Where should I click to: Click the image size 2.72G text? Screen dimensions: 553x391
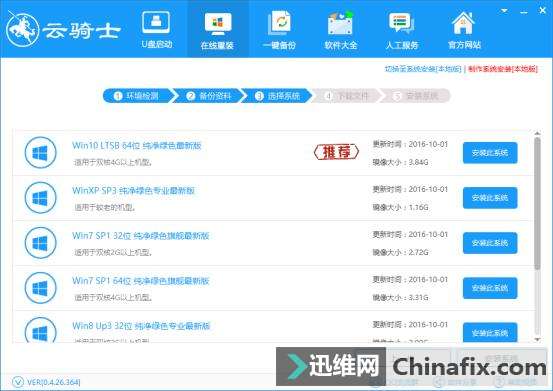401,253
